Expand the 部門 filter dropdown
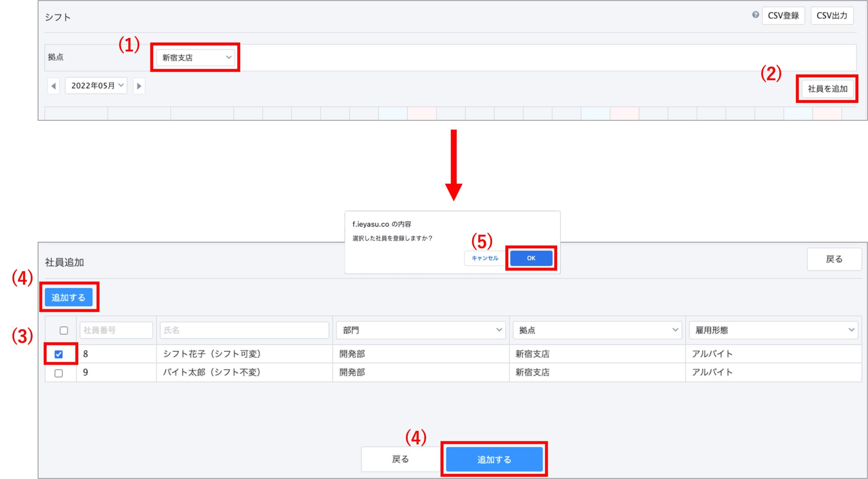Viewport: 868px width, 479px height. [x=420, y=330]
